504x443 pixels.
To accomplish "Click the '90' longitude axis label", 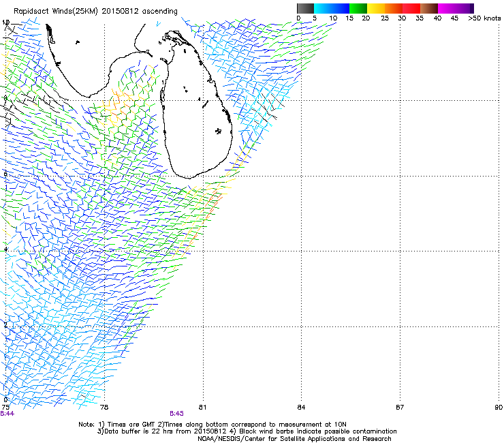I will coord(499,408).
